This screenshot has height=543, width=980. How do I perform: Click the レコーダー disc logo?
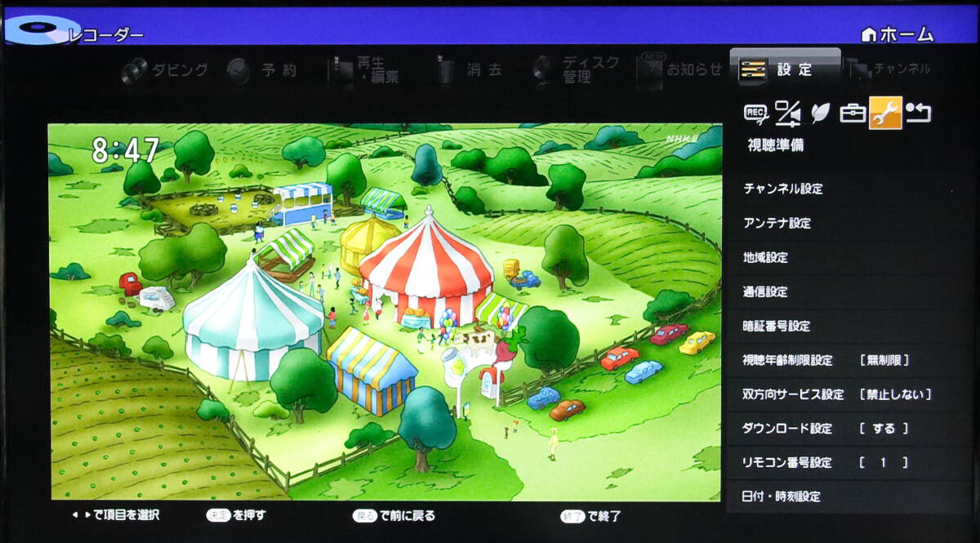pyautogui.click(x=42, y=30)
